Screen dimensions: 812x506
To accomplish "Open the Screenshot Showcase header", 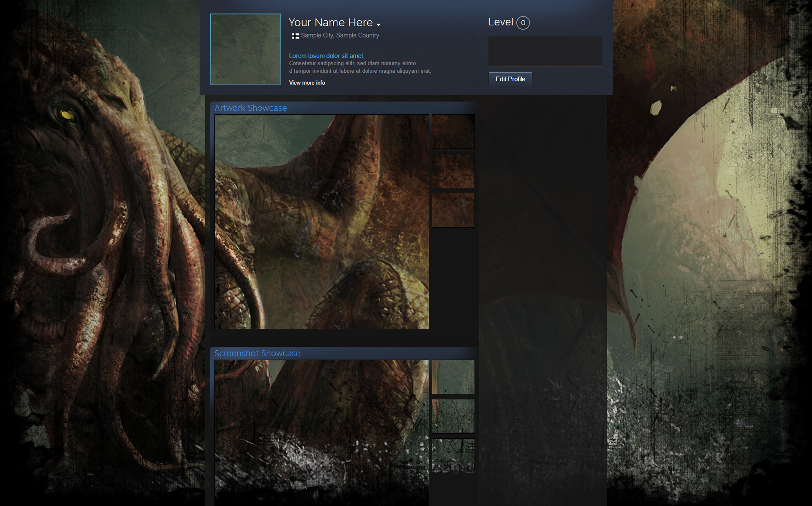I will click(257, 353).
